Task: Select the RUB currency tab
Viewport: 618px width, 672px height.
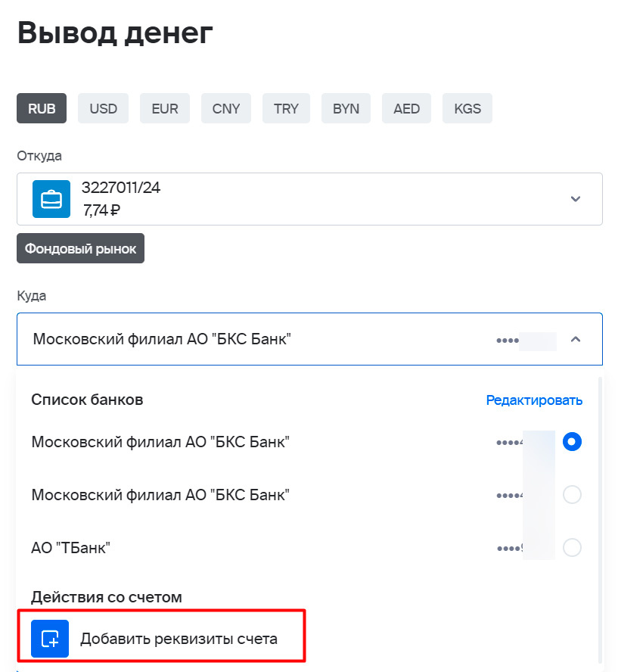Action: pyautogui.click(x=42, y=108)
